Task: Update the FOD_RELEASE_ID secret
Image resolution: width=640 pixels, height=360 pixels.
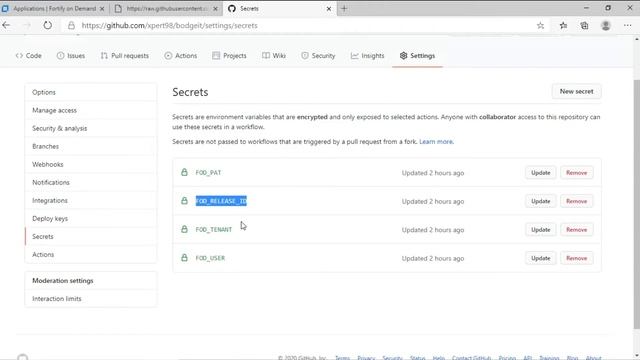Action: (x=540, y=201)
